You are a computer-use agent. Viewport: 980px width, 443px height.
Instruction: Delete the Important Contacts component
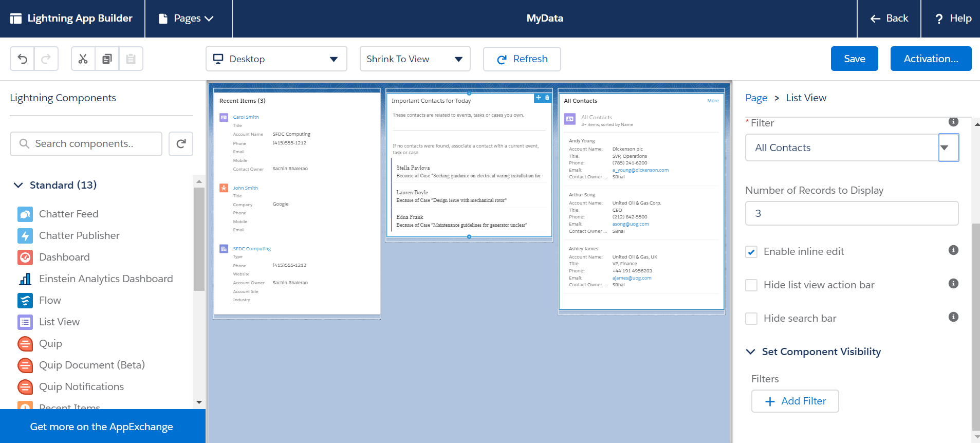pyautogui.click(x=547, y=98)
